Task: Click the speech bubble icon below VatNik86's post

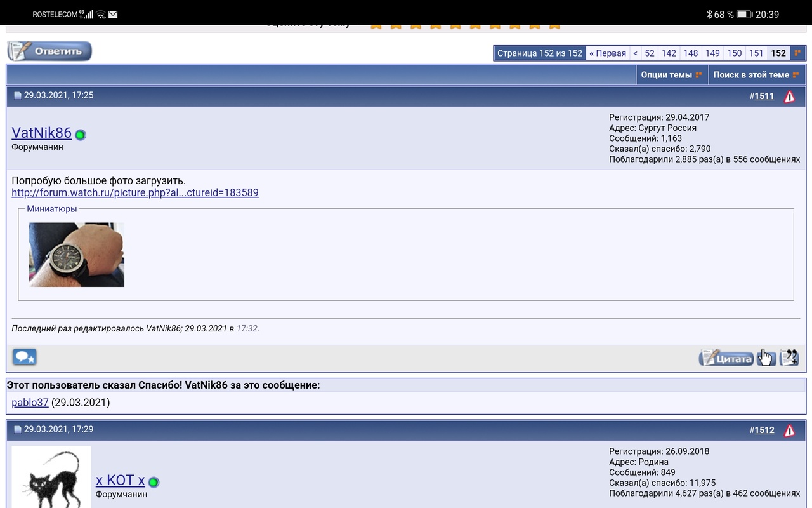Action: (24, 358)
